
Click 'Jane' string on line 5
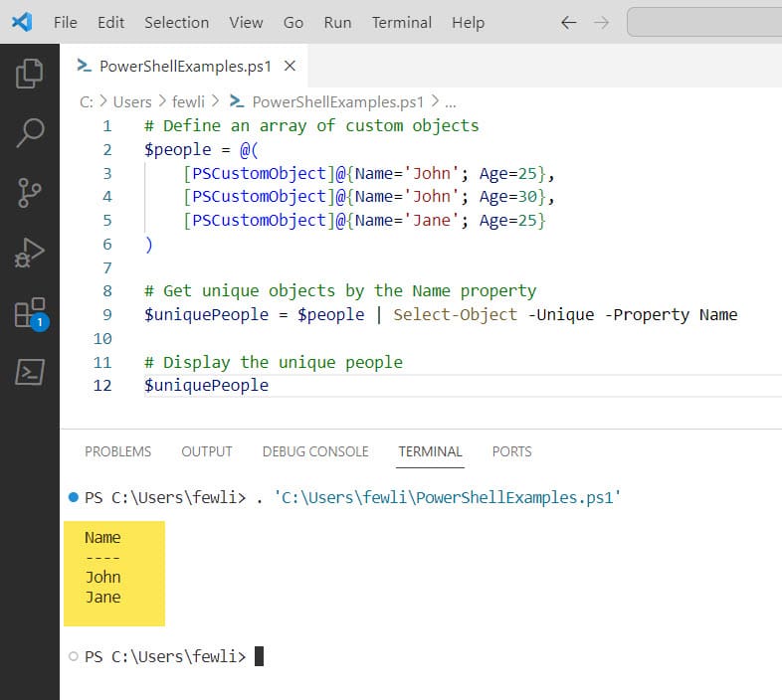click(x=432, y=221)
